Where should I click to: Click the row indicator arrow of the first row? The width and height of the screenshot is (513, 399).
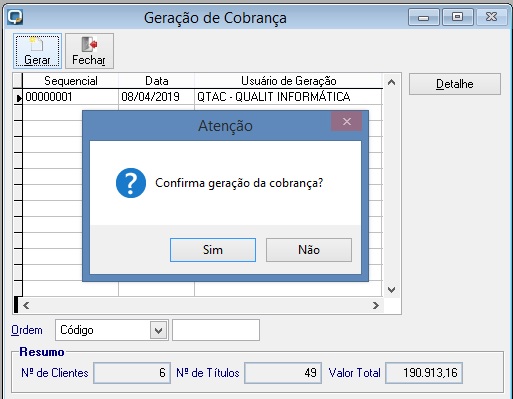(18, 97)
